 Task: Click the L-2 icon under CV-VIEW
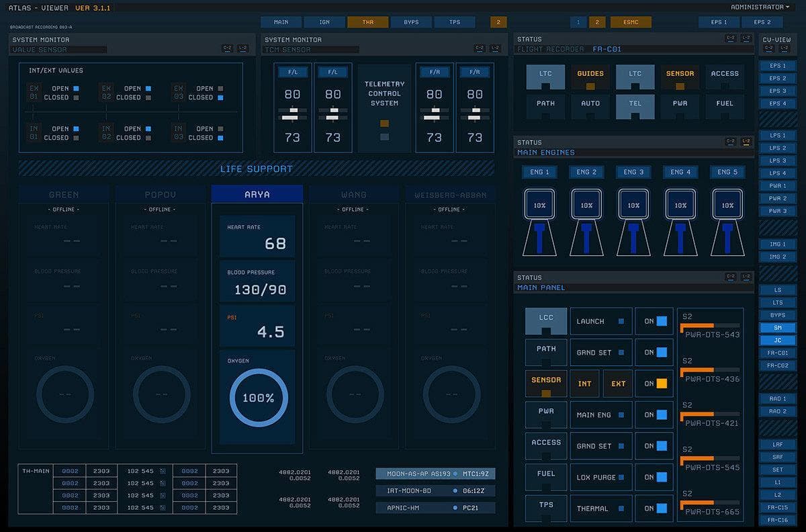[784, 50]
